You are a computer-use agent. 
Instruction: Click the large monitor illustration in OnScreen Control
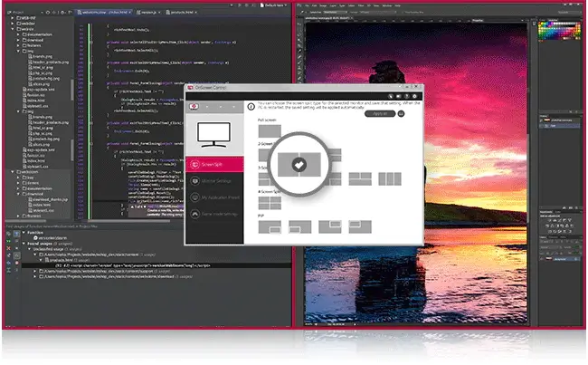pyautogui.click(x=213, y=135)
